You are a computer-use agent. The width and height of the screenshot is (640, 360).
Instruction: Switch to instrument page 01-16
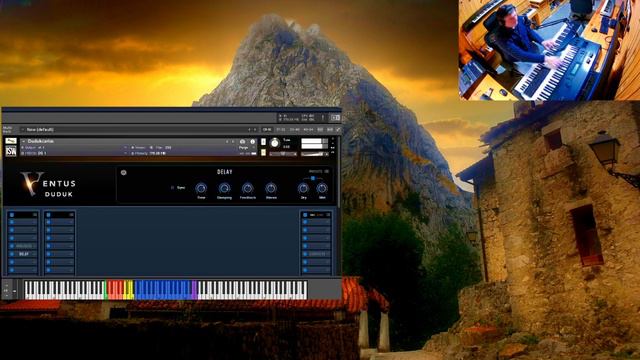(267, 130)
